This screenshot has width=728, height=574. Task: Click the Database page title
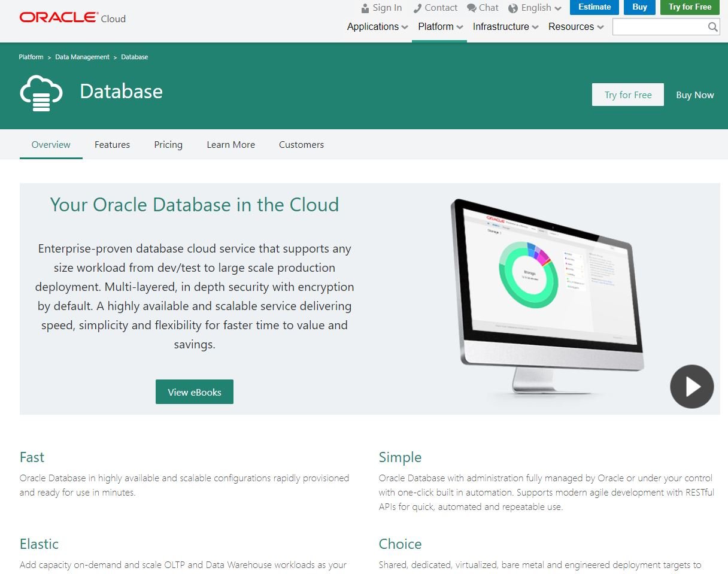pyautogui.click(x=121, y=91)
